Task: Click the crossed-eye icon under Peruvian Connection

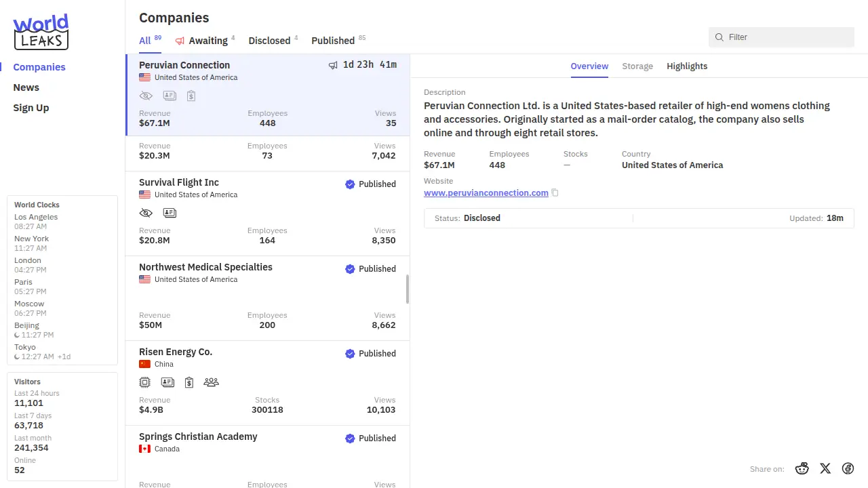Action: 146,96
